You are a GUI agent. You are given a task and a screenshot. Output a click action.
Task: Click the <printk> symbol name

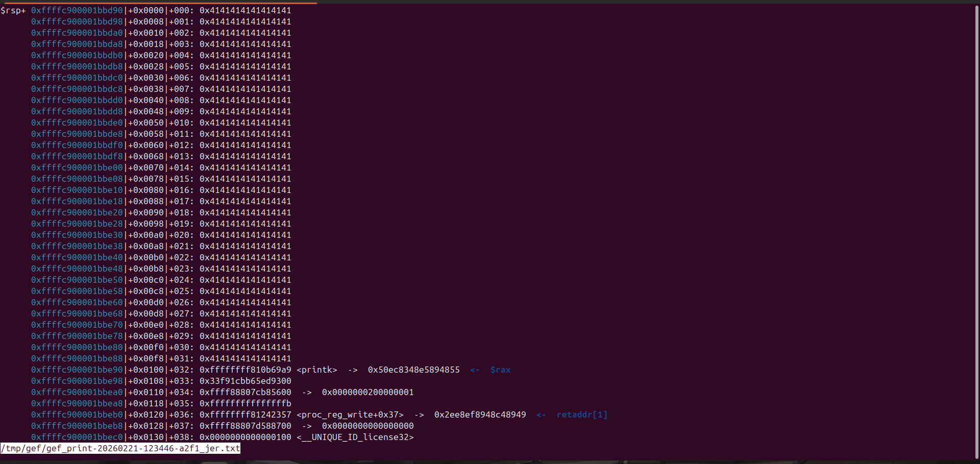tap(316, 370)
